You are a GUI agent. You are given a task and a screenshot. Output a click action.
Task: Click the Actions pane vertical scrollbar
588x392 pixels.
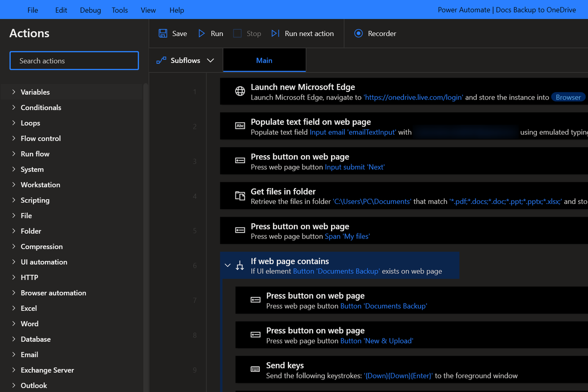tap(145, 237)
